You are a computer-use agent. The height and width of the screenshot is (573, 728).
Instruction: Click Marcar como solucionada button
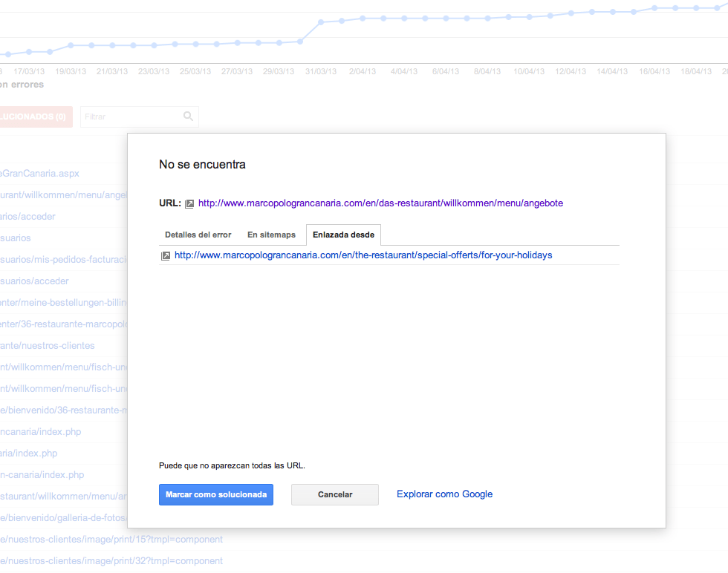pos(216,494)
